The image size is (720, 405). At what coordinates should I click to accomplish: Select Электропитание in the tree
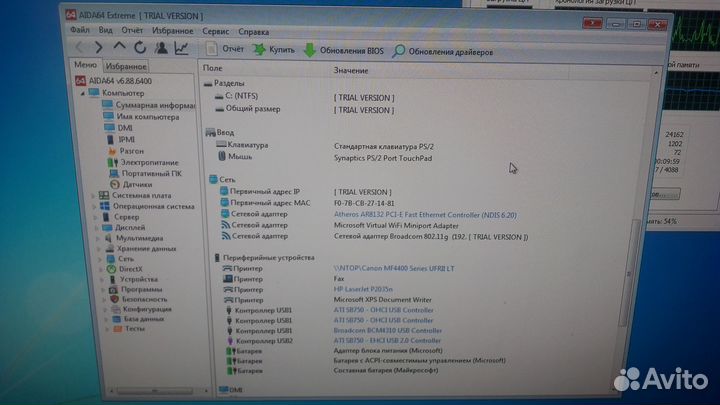(143, 162)
